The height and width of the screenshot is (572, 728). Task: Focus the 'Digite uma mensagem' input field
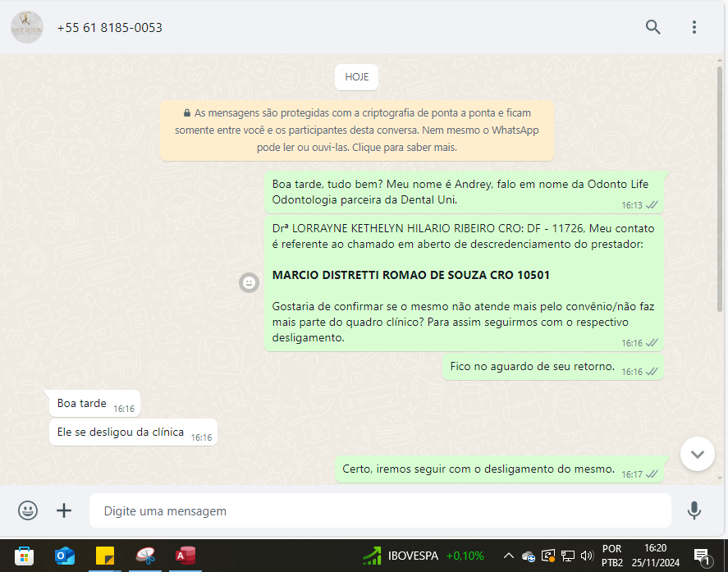380,510
